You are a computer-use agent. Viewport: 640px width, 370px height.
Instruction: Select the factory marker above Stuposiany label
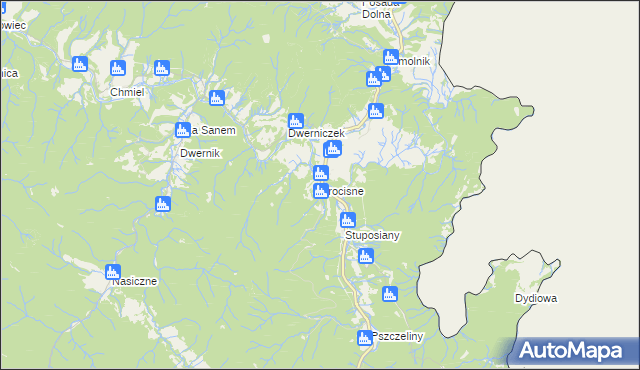click(347, 220)
